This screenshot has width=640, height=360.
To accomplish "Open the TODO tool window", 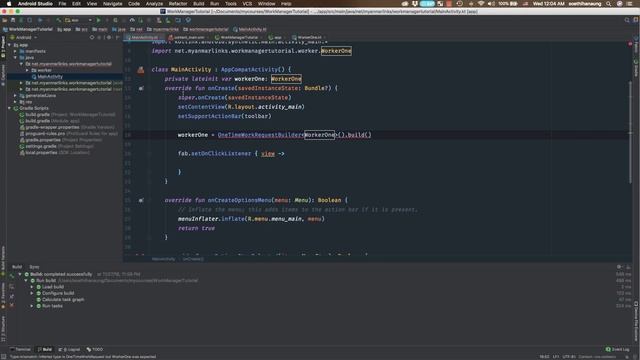I will [x=95, y=349].
